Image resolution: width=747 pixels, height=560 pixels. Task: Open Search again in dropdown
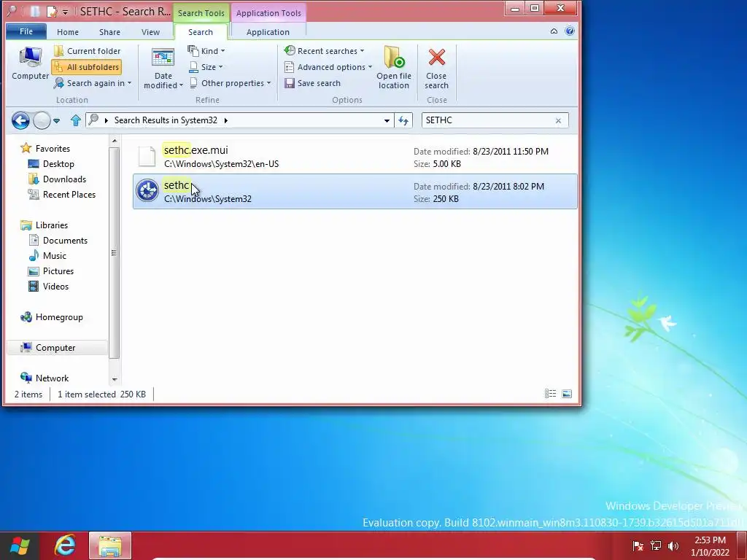93,83
